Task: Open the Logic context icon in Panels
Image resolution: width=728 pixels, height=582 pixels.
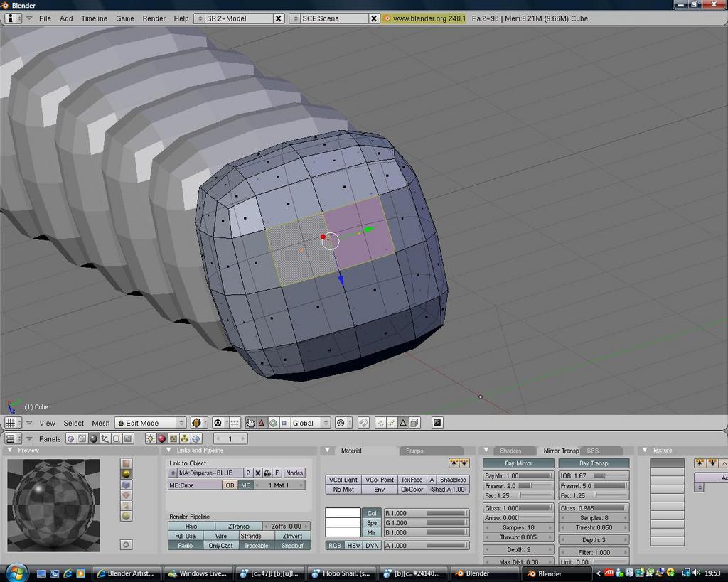Action: pyautogui.click(x=70, y=438)
